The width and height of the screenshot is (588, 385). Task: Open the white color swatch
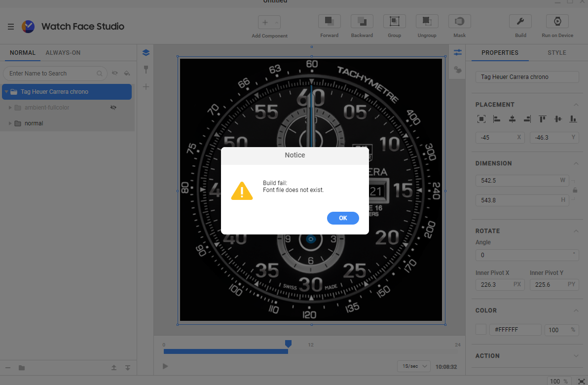[481, 329]
